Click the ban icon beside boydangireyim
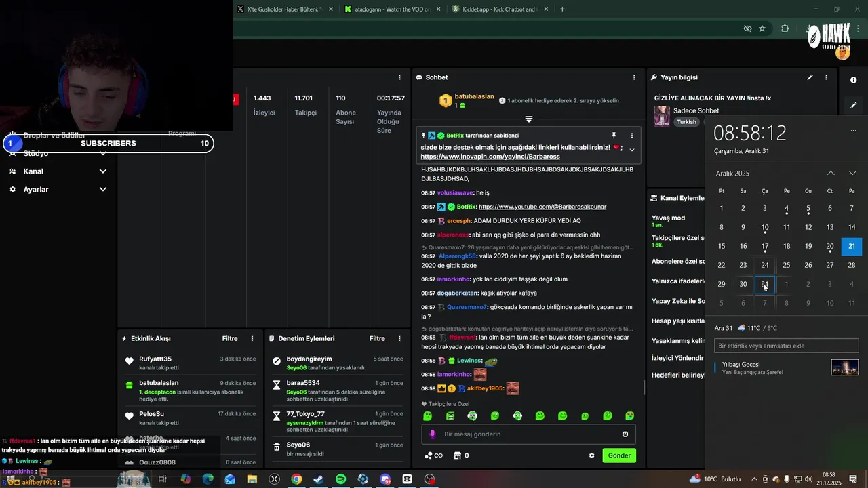Viewport: 868px width, 488px height. pyautogui.click(x=277, y=361)
